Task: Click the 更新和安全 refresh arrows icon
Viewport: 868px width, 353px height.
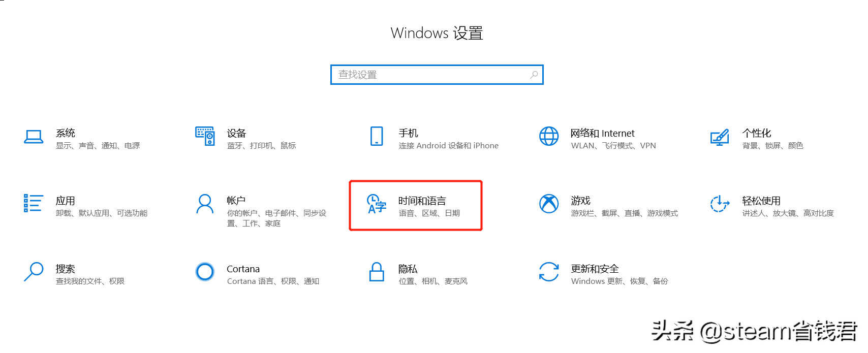Action: point(549,272)
